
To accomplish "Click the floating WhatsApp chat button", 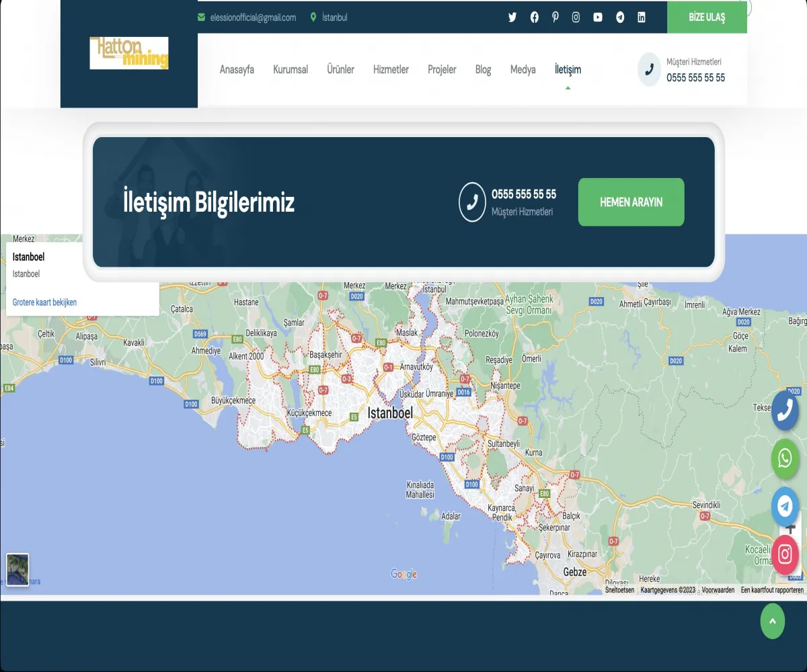I will [x=785, y=458].
